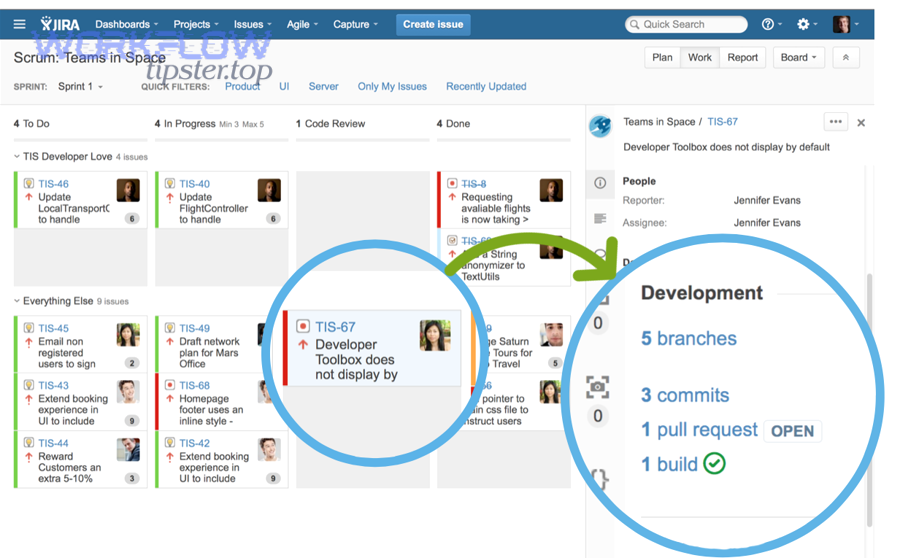
Task: Open the 1 build link
Action: coord(669,464)
